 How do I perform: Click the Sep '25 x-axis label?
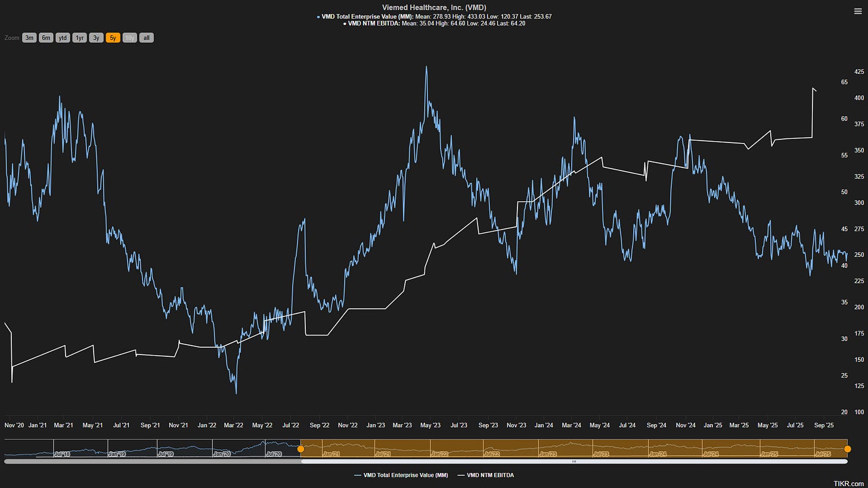click(823, 425)
